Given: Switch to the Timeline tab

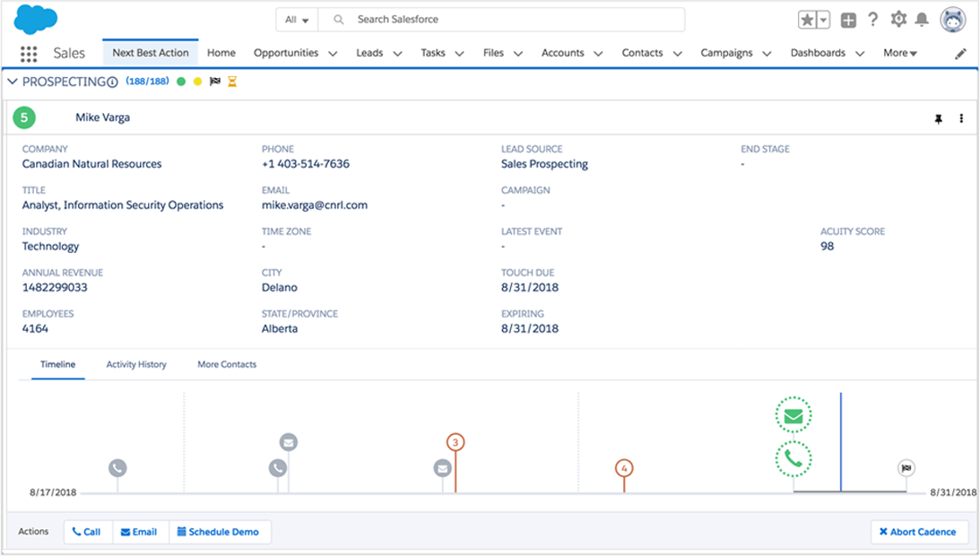Looking at the screenshot, I should point(58,365).
